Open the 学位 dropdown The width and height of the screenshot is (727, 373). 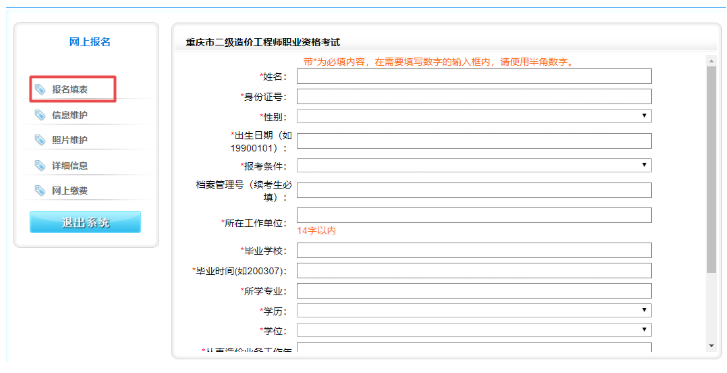[x=474, y=330]
